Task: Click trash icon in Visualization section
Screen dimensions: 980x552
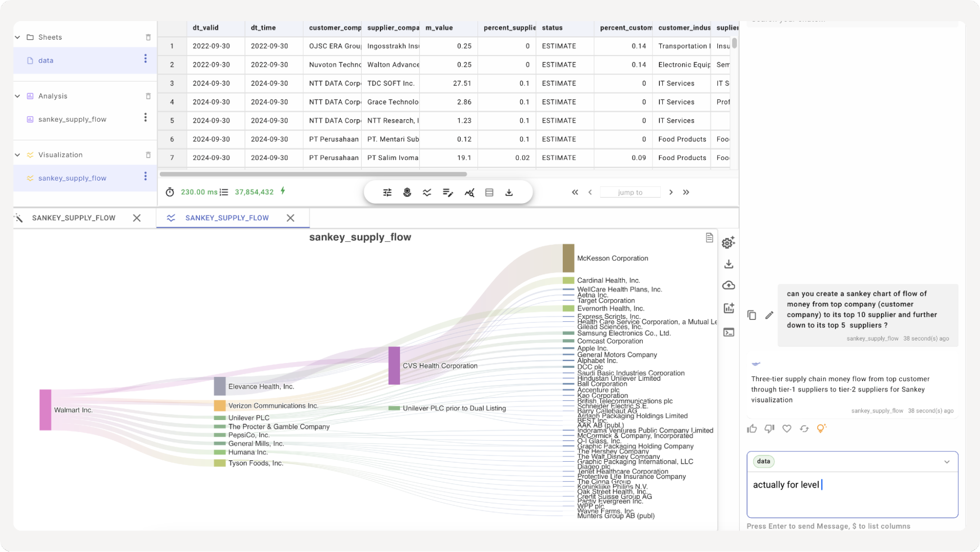Action: tap(148, 155)
